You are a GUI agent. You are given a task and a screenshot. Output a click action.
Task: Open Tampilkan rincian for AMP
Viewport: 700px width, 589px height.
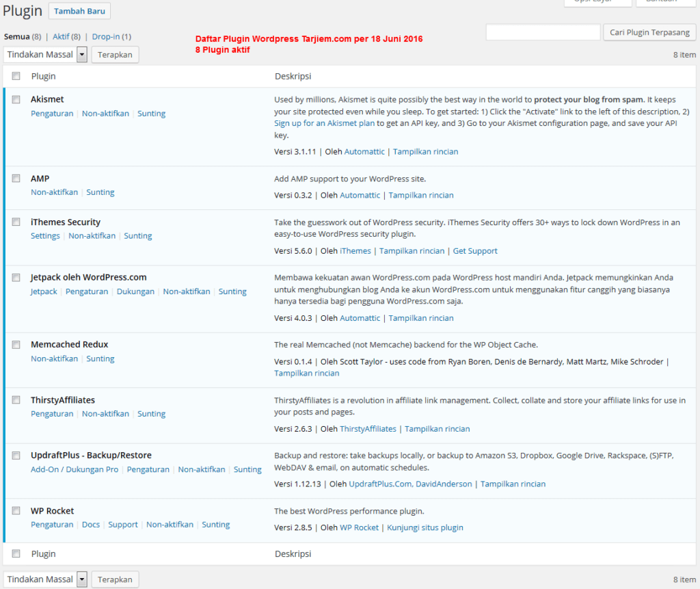[421, 195]
